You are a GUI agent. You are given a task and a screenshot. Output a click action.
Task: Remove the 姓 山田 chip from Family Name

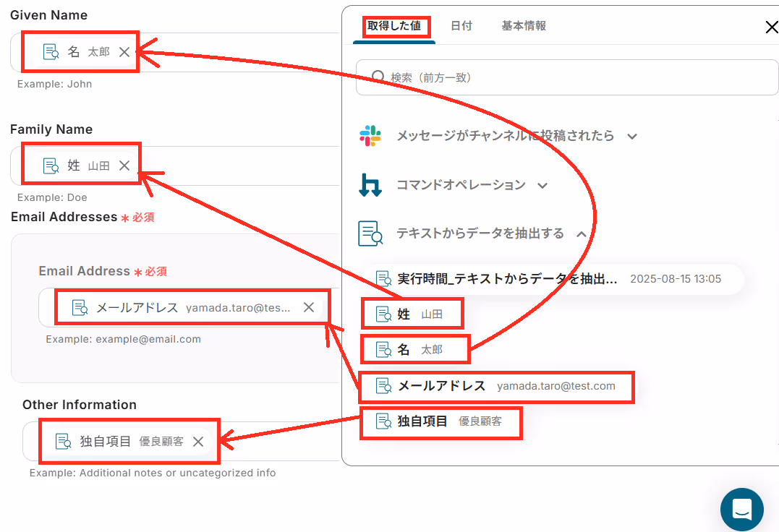click(x=124, y=166)
